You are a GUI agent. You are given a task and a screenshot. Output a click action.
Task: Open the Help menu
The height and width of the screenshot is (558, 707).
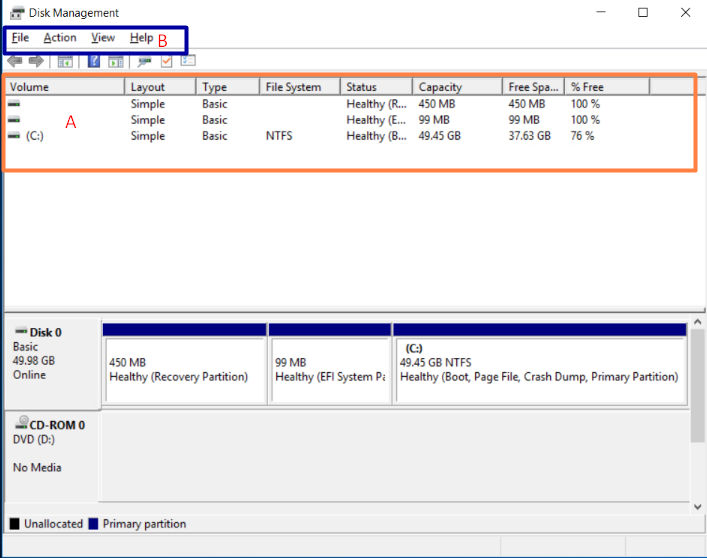pos(142,38)
